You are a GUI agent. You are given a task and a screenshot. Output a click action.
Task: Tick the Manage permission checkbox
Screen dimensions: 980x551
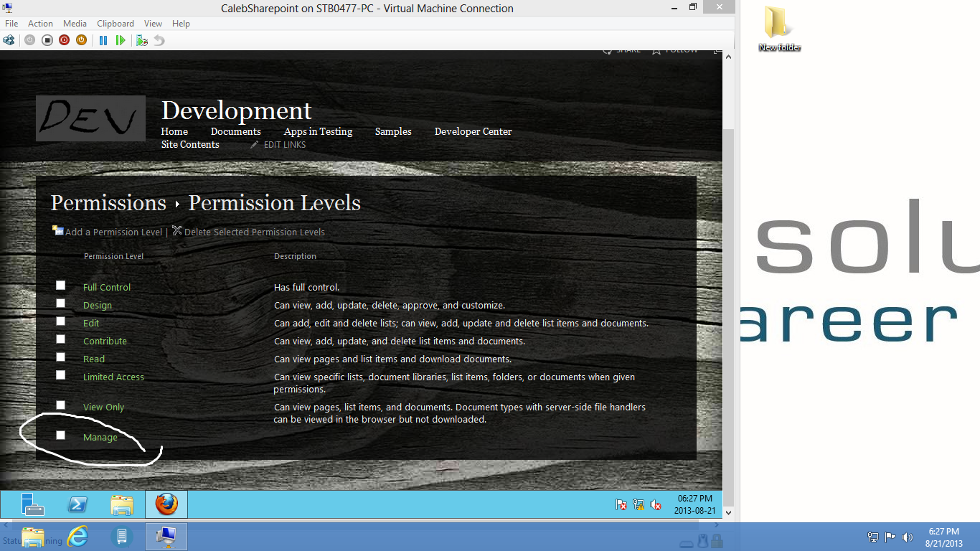(61, 435)
